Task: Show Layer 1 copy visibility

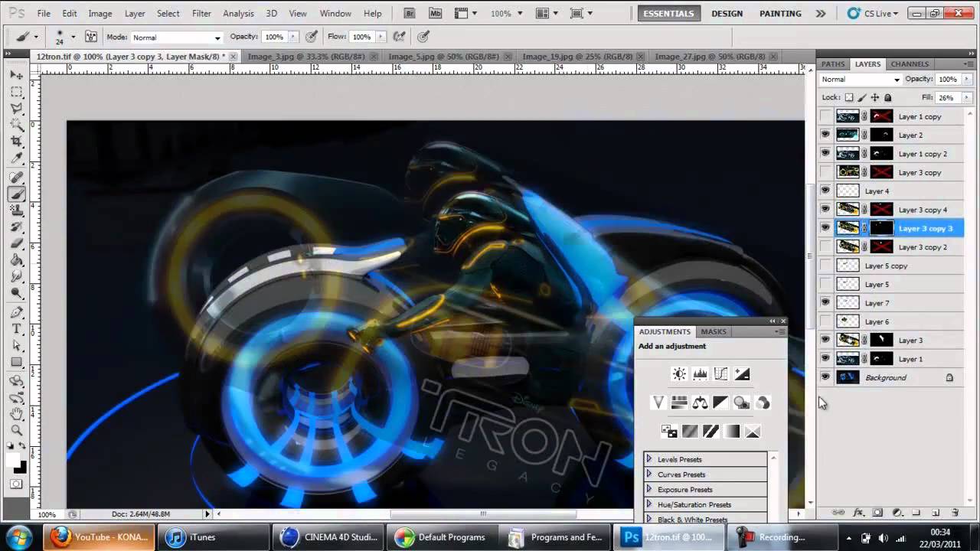Action: click(825, 116)
